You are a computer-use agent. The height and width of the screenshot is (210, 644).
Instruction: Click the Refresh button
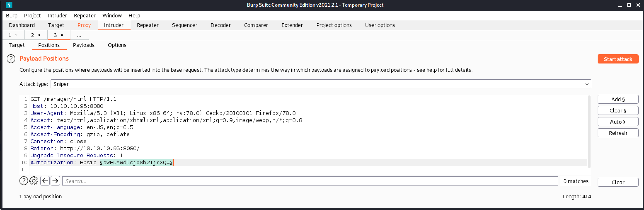618,133
